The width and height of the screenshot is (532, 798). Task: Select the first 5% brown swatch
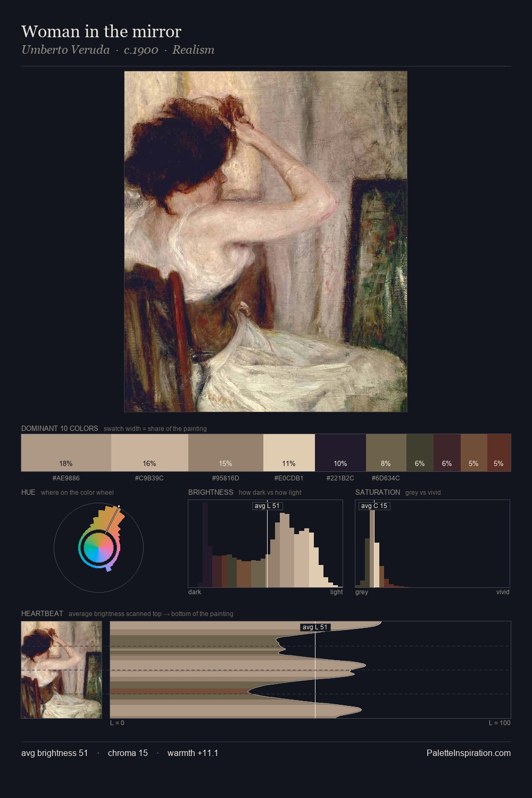coord(473,453)
